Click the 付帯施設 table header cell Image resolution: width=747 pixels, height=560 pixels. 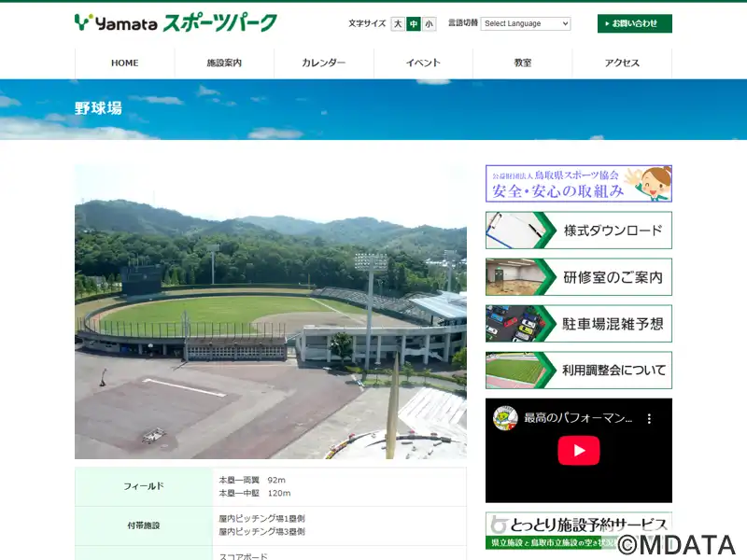pyautogui.click(x=144, y=525)
